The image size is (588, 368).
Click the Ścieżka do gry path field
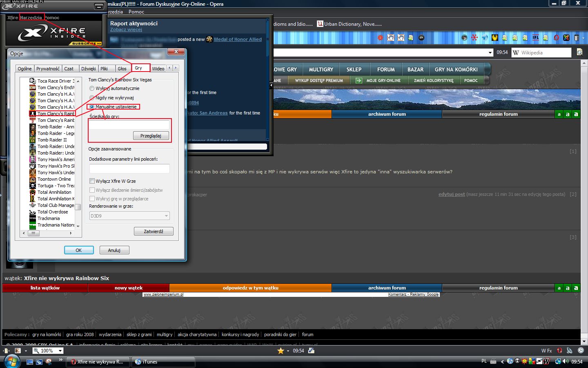tap(129, 125)
